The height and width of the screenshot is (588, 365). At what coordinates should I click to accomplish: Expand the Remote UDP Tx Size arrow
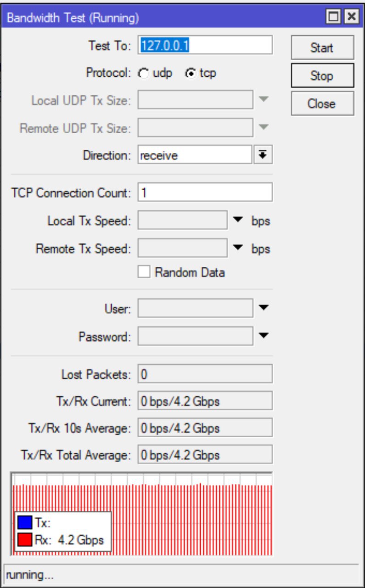(263, 127)
